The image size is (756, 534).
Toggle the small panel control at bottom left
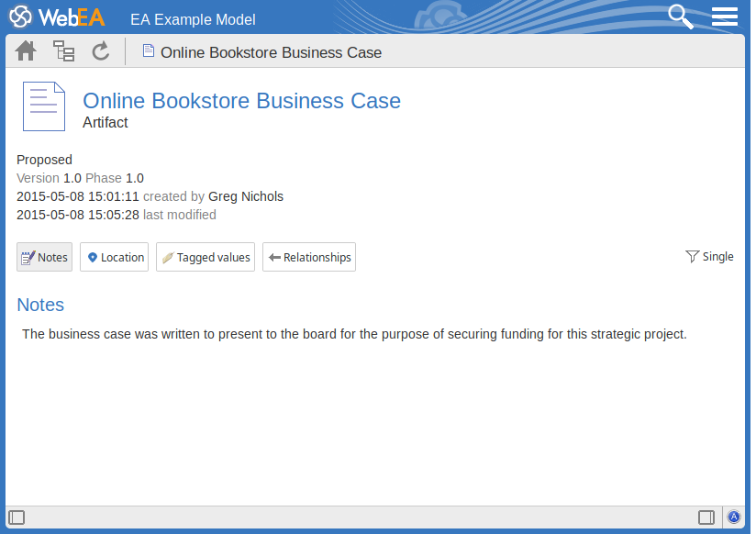(16, 517)
